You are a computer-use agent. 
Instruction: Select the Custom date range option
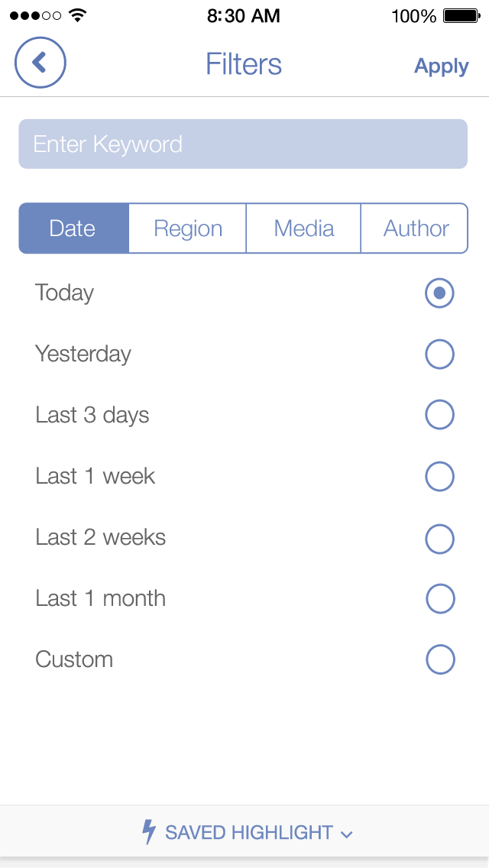pos(439,660)
